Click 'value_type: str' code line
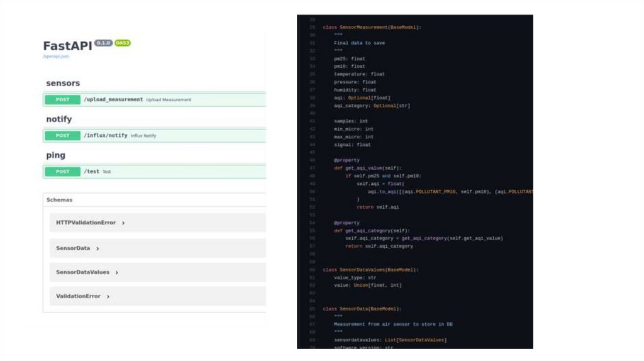 click(355, 277)
